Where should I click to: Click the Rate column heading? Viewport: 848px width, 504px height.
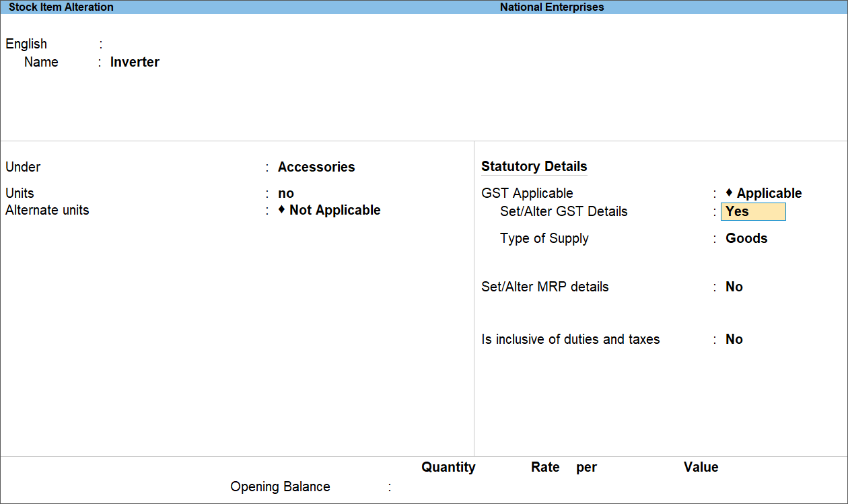pyautogui.click(x=544, y=467)
